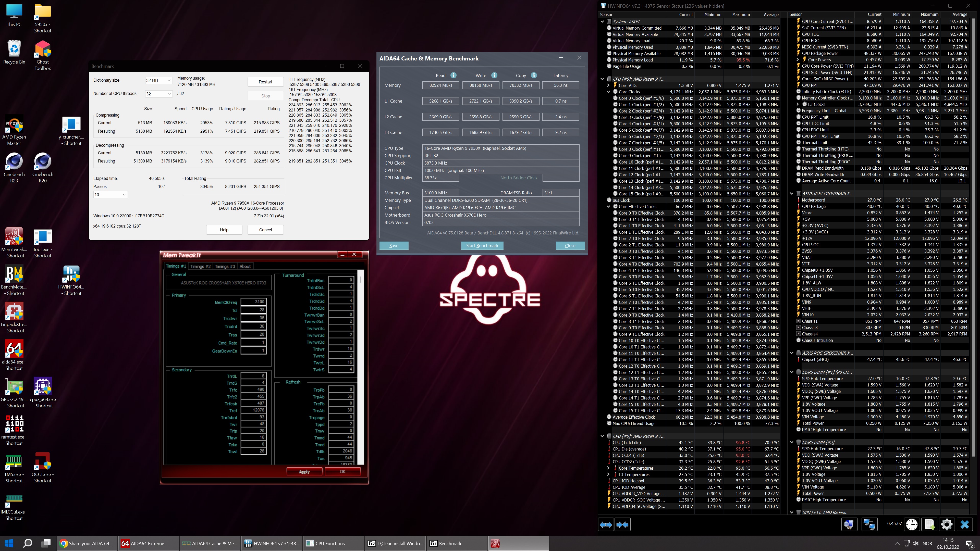Image resolution: width=980 pixels, height=551 pixels.
Task: Click the Read info icon in AIDA64 benchmark
Action: point(454,75)
